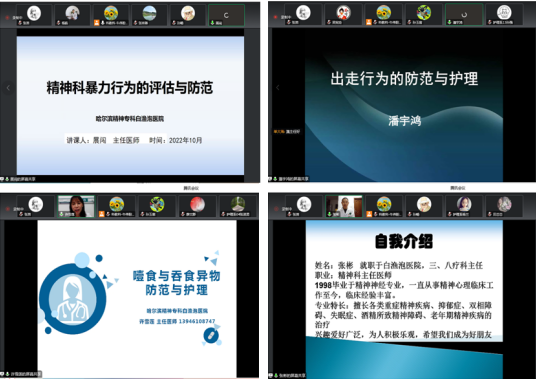Click the presenter name tag left of the 出走行为 slide
This screenshot has width=536, height=379.
click(x=286, y=131)
